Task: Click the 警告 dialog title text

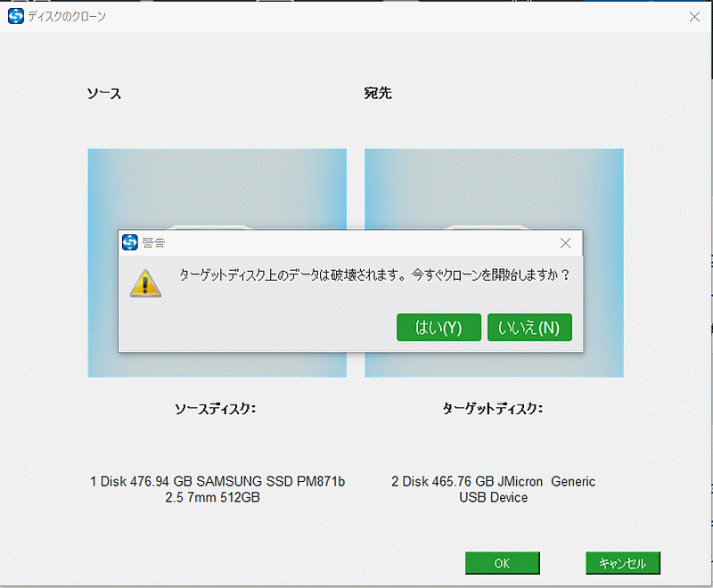Action: pyautogui.click(x=153, y=242)
